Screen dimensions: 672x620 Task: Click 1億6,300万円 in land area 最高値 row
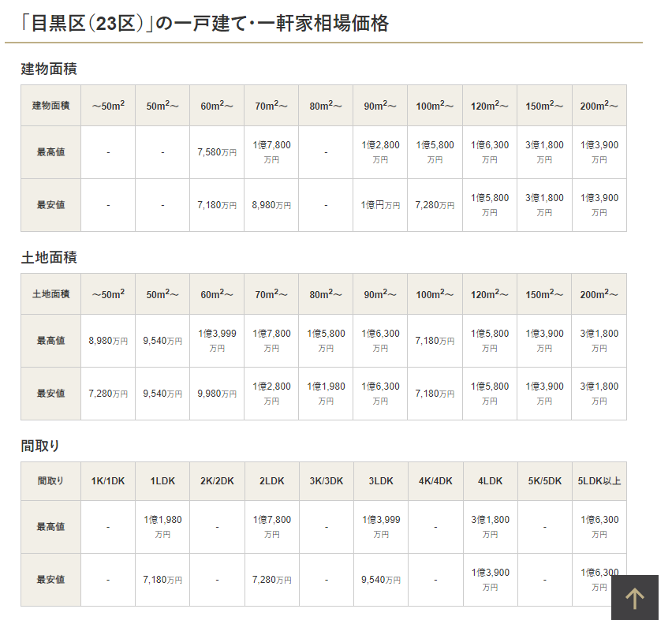(380, 341)
